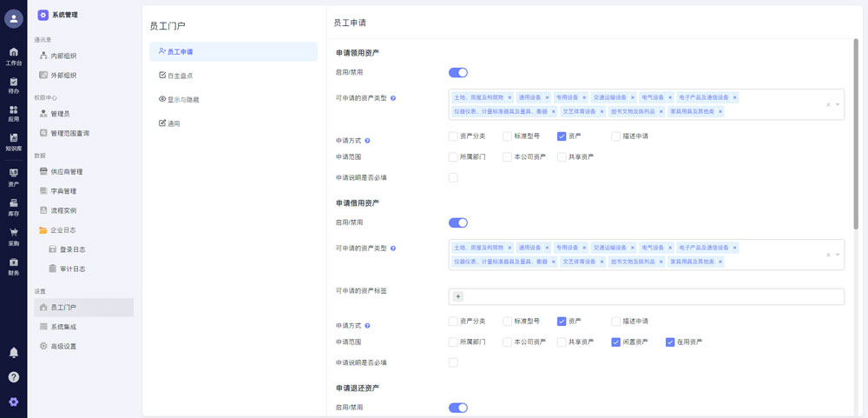
Task: Show help for 可申请的资产类型 in 申请领用资产
Action: pos(393,98)
